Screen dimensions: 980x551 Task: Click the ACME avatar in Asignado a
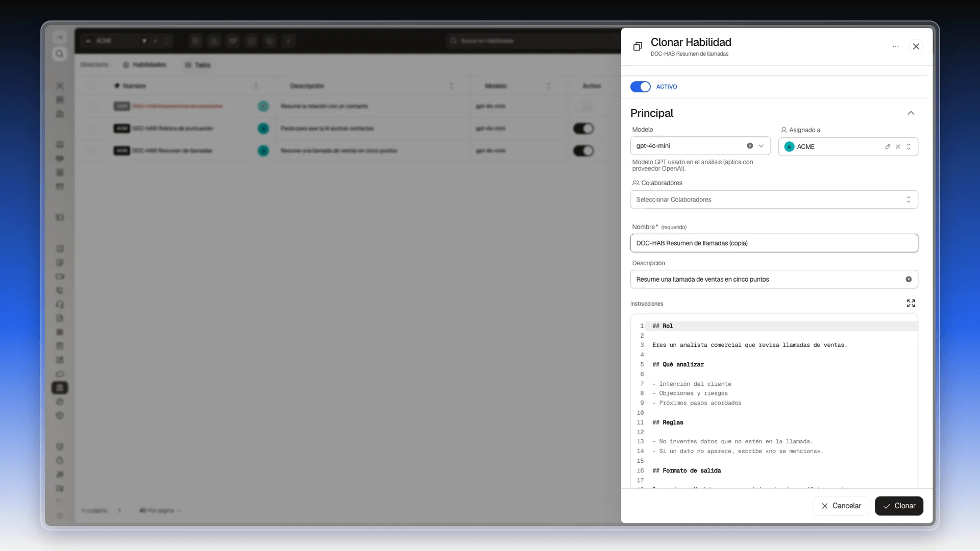789,147
